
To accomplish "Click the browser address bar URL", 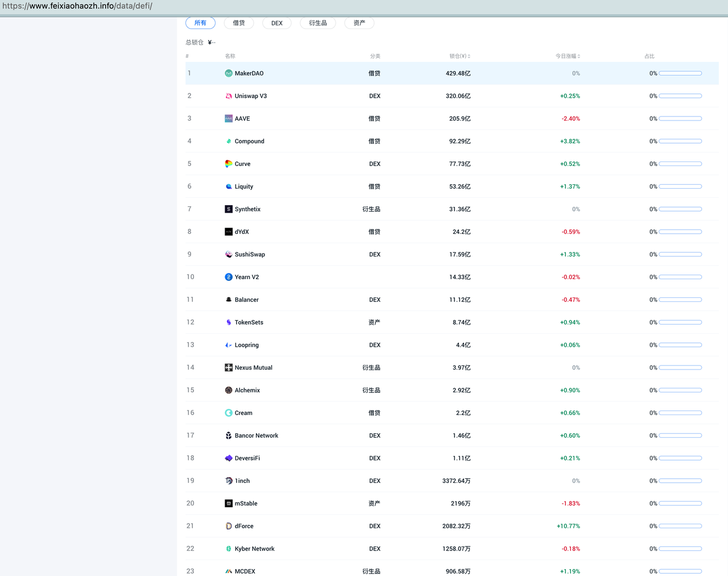I will [x=77, y=6].
